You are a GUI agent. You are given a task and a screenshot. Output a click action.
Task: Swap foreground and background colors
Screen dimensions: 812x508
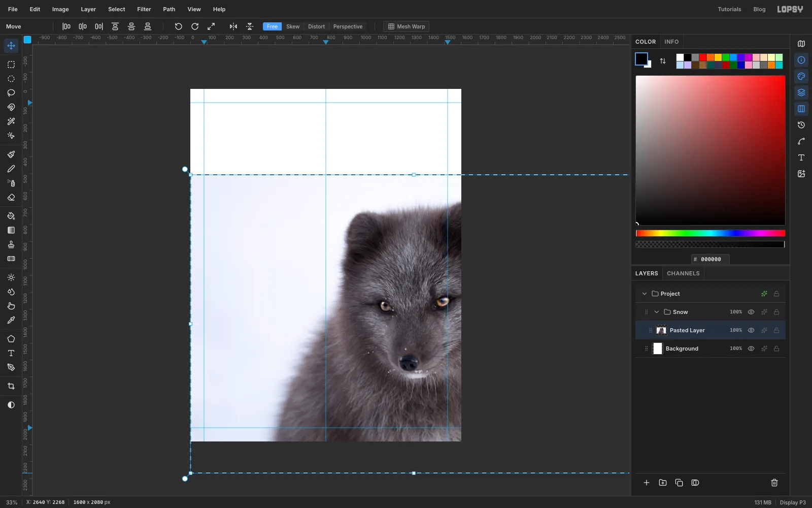663,61
